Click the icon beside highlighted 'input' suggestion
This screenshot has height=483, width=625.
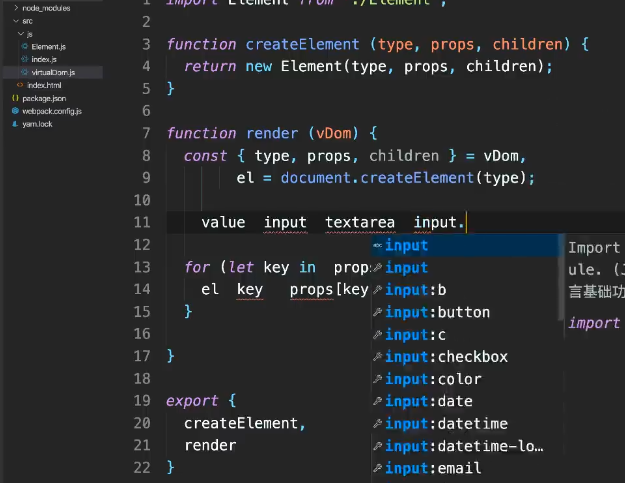point(377,245)
